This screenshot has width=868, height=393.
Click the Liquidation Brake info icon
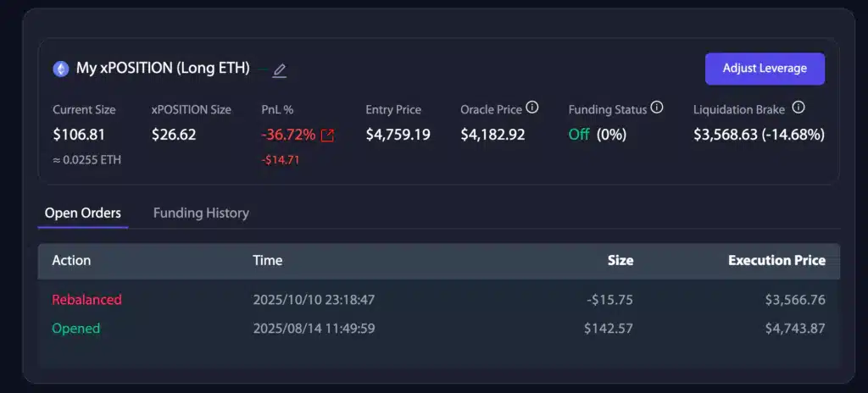(798, 108)
